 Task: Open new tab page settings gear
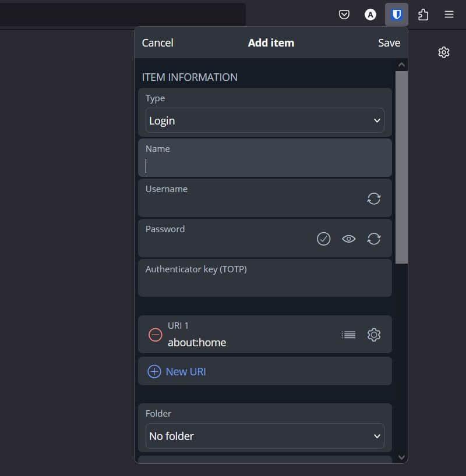point(444,52)
